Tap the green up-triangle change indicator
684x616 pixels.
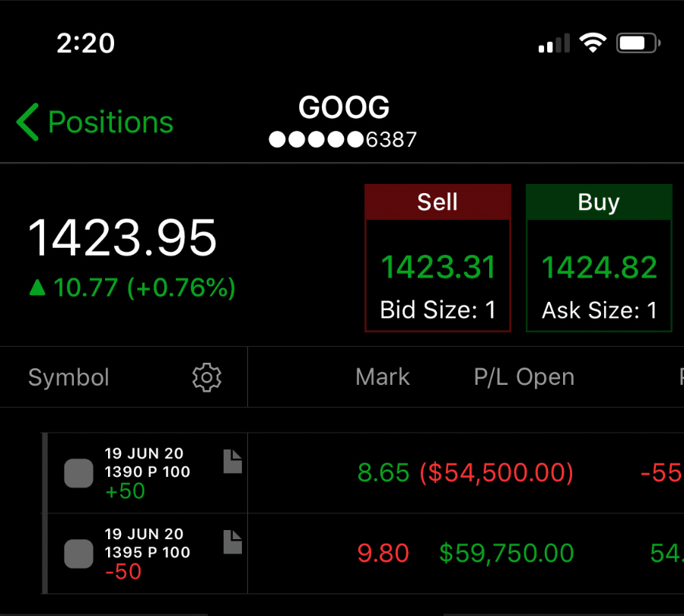[37, 287]
